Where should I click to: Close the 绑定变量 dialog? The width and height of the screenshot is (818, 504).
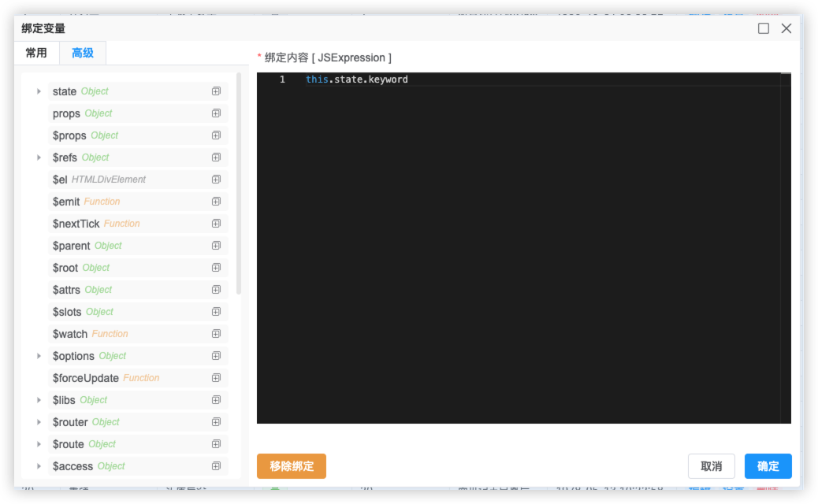point(786,28)
